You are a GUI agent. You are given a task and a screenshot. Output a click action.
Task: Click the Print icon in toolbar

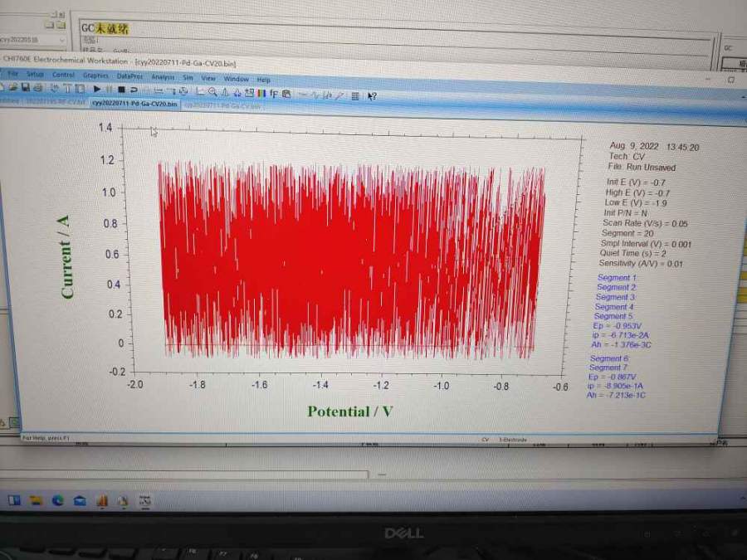37,87
